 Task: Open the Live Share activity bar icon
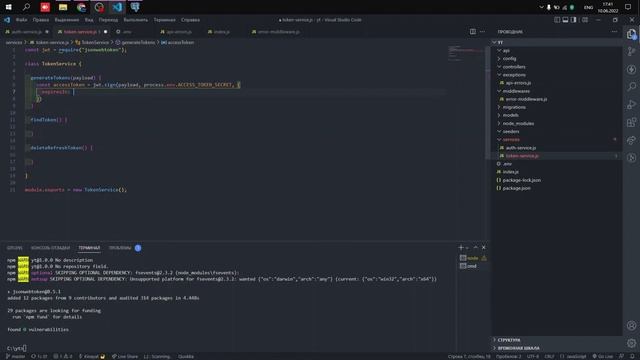631,140
